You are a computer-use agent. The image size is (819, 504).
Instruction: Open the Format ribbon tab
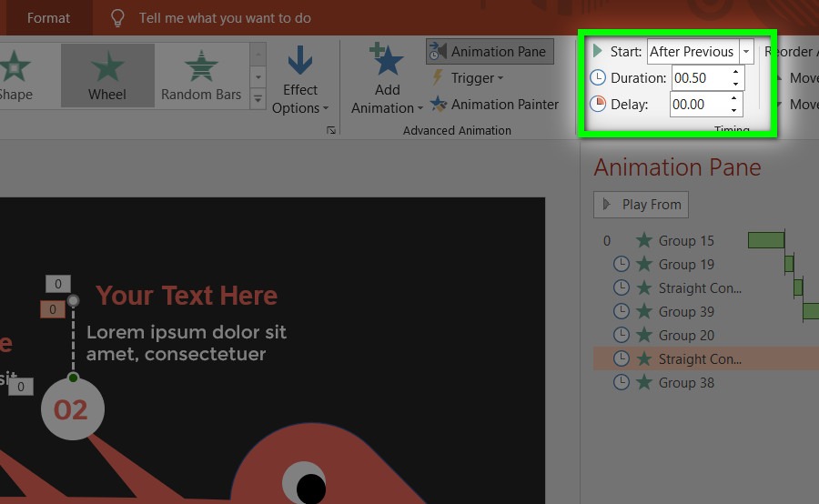coord(48,18)
